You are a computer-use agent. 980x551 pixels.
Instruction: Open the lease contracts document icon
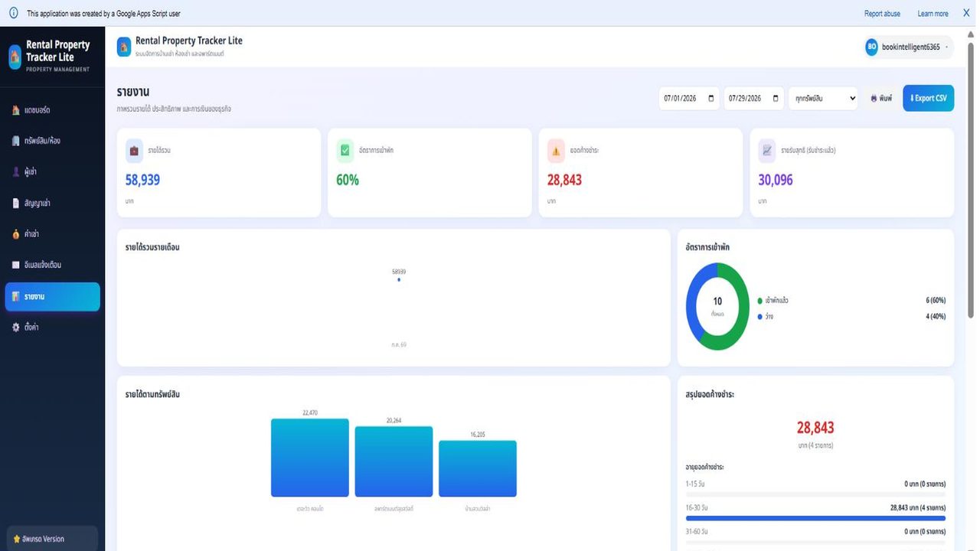[16, 203]
